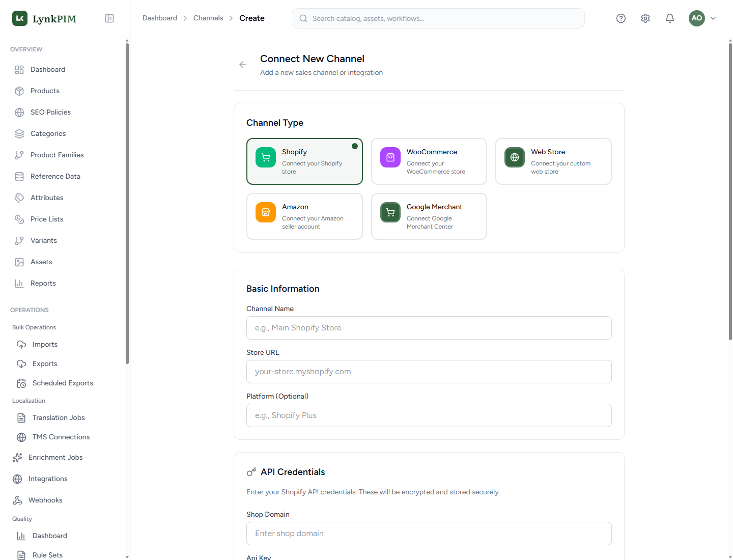Viewport: 733px width, 560px height.
Task: Open the help icon
Action: (621, 18)
